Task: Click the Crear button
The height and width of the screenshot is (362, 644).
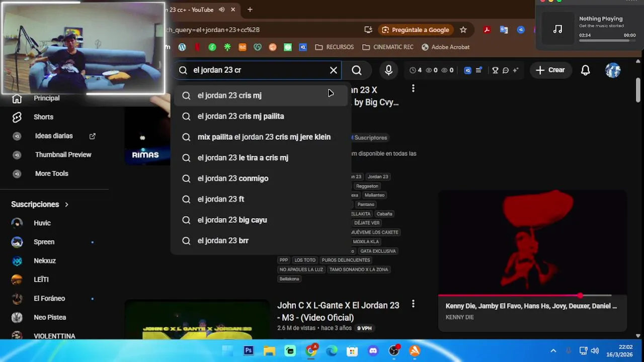Action: tap(550, 70)
